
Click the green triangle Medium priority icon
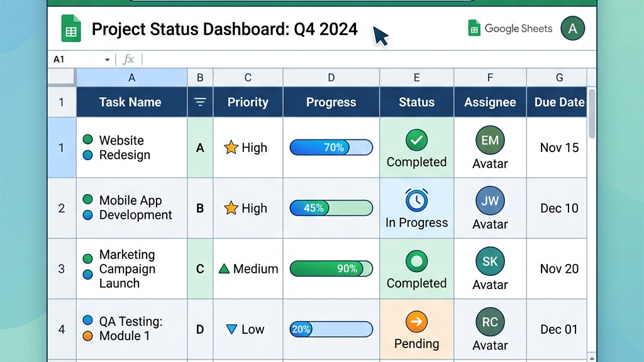click(224, 269)
